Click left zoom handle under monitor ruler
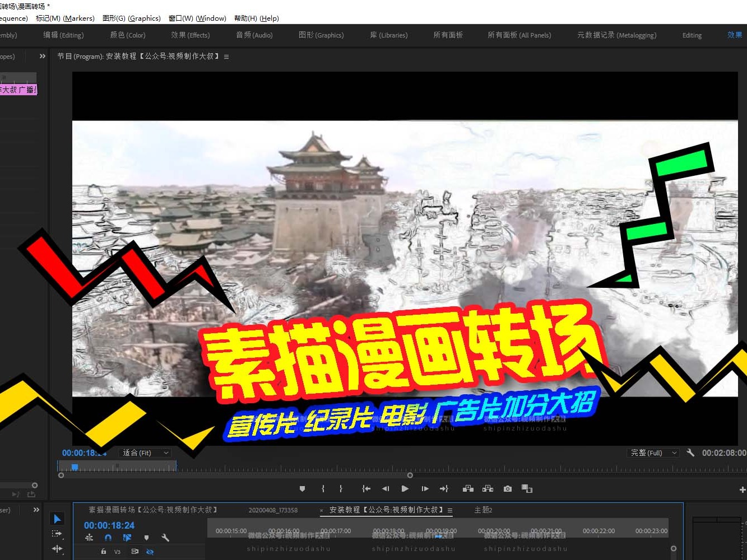Image resolution: width=747 pixels, height=560 pixels. click(x=61, y=475)
